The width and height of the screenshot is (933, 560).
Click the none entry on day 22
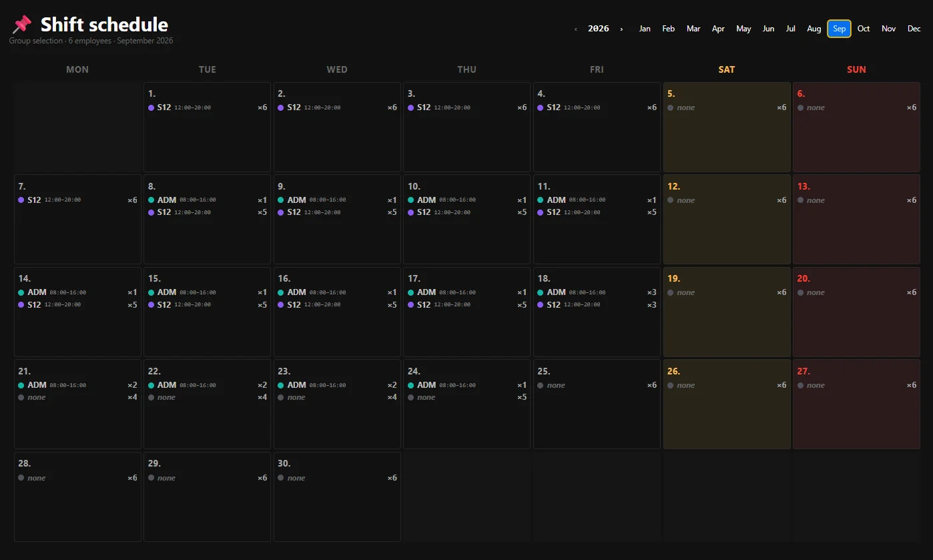pos(207,398)
